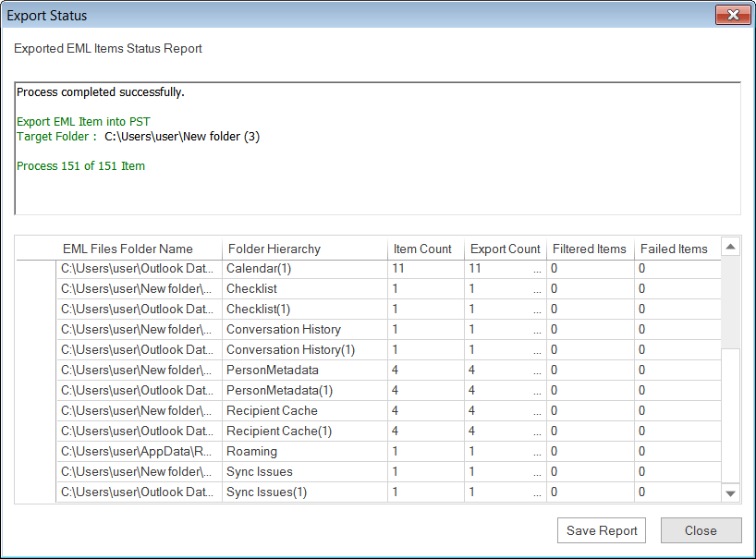756x559 pixels.
Task: Click the Close button beside Save Report
Action: tap(701, 530)
